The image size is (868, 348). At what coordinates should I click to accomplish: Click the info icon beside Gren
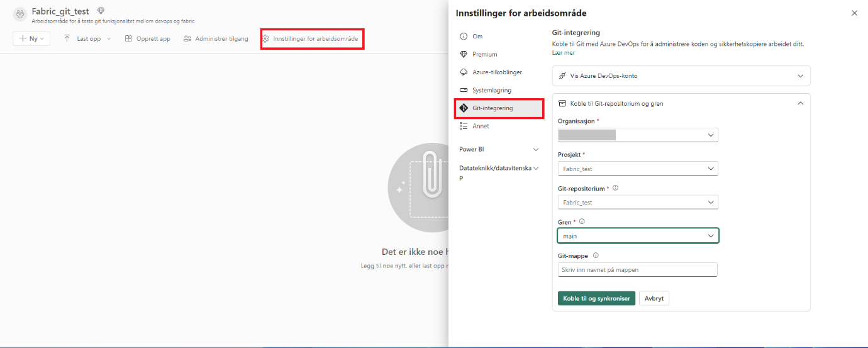pos(582,222)
